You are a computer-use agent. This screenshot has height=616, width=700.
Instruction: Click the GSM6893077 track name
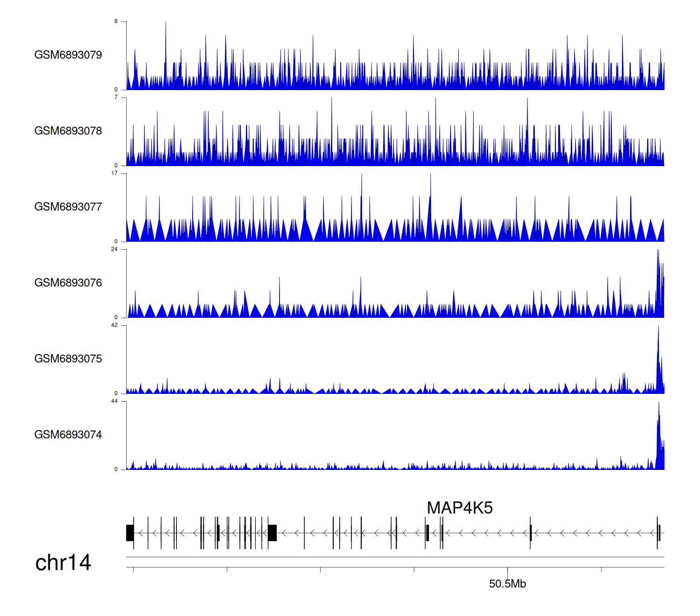click(68, 207)
